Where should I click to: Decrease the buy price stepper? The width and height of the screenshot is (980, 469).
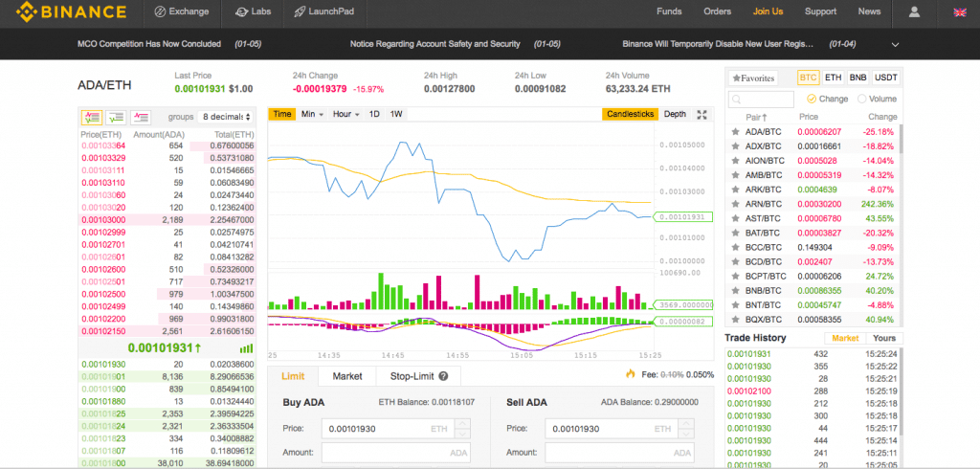462,434
